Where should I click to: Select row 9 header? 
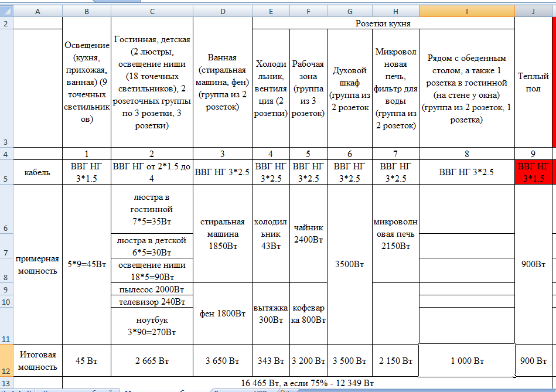(x=6, y=289)
